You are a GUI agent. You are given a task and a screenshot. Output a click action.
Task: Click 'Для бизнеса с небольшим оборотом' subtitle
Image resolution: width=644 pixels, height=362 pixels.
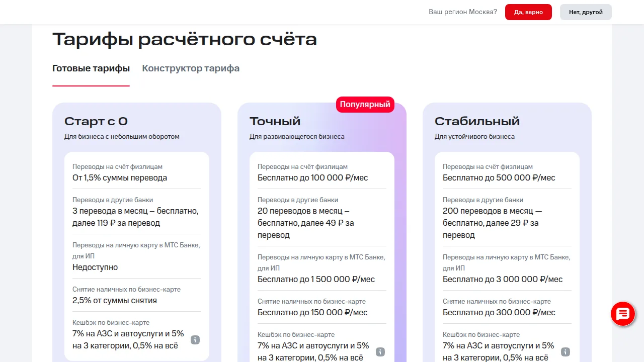(122, 136)
